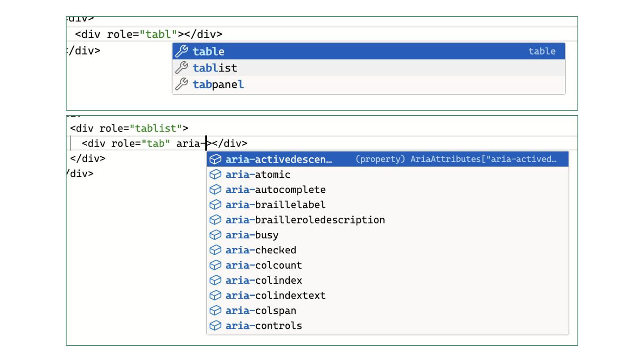Click the cube icon beside aria-busy
This screenshot has width=644, height=362.
[x=216, y=235]
